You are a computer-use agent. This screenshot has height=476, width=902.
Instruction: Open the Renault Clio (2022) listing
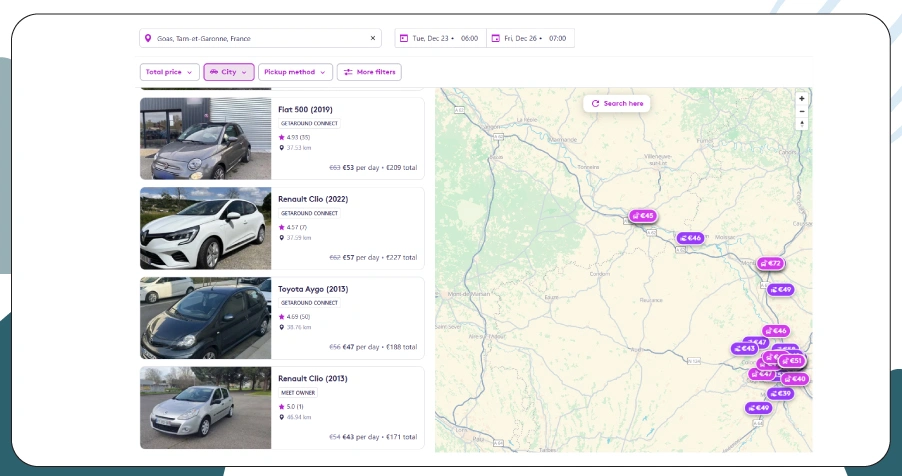point(313,199)
